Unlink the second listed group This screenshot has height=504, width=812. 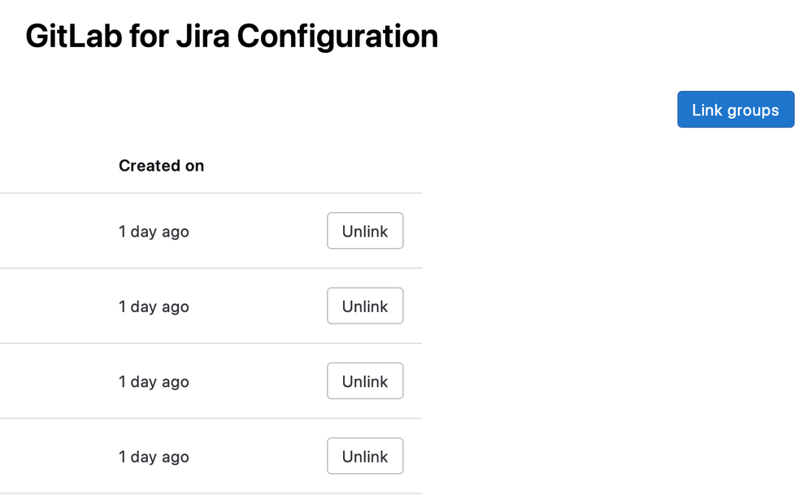click(x=365, y=306)
